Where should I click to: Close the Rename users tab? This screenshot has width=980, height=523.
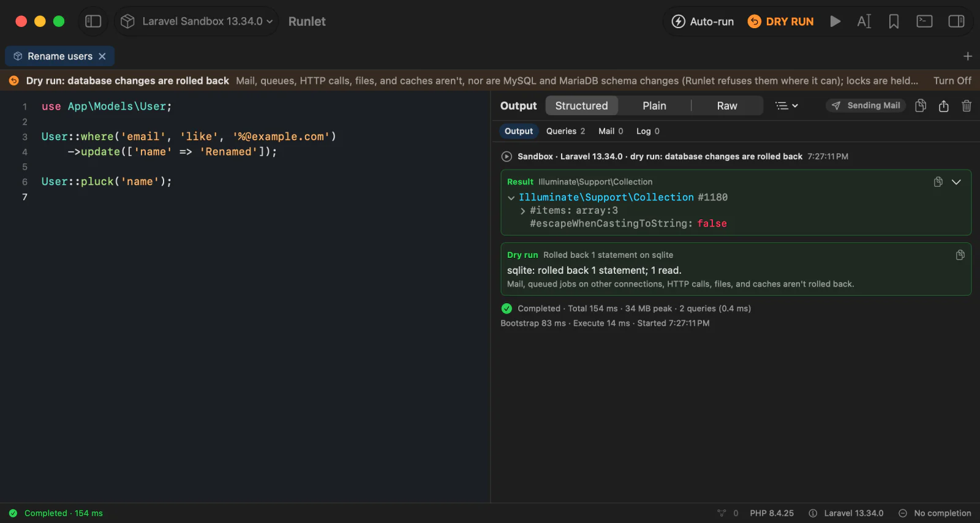coord(102,56)
